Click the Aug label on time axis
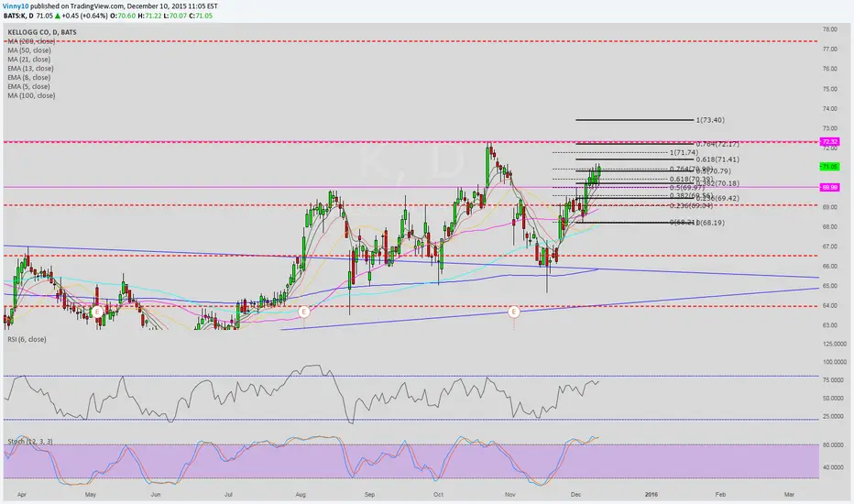The image size is (854, 504). [x=301, y=495]
